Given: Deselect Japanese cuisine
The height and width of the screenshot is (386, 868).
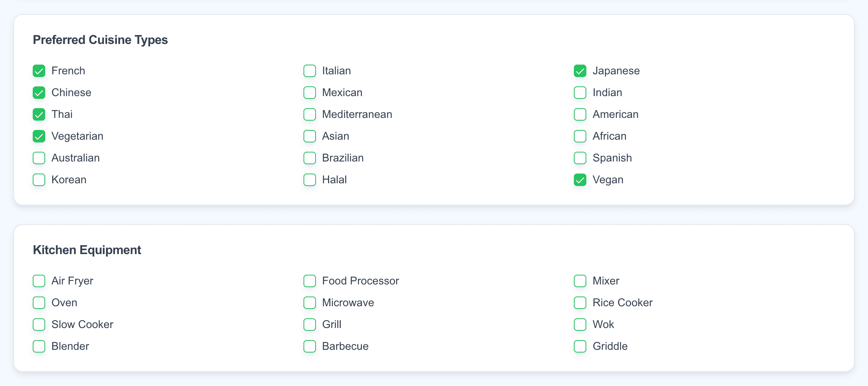Looking at the screenshot, I should [580, 71].
